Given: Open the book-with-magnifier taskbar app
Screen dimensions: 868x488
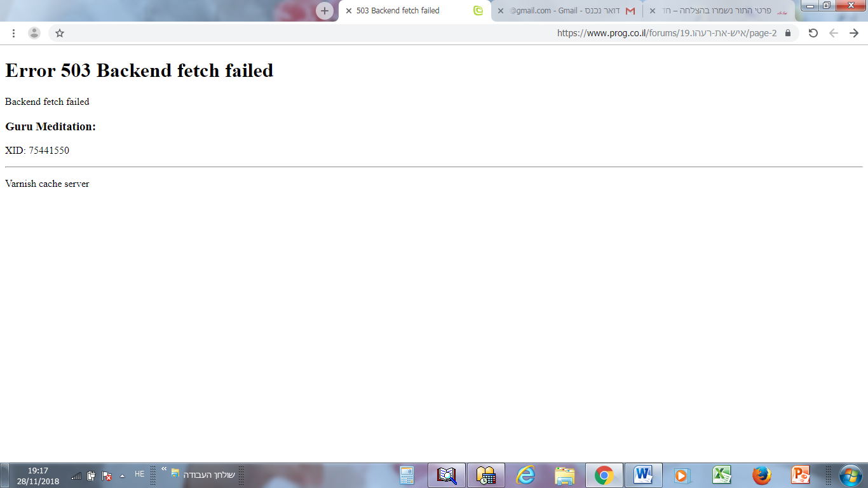Looking at the screenshot, I should tap(447, 475).
